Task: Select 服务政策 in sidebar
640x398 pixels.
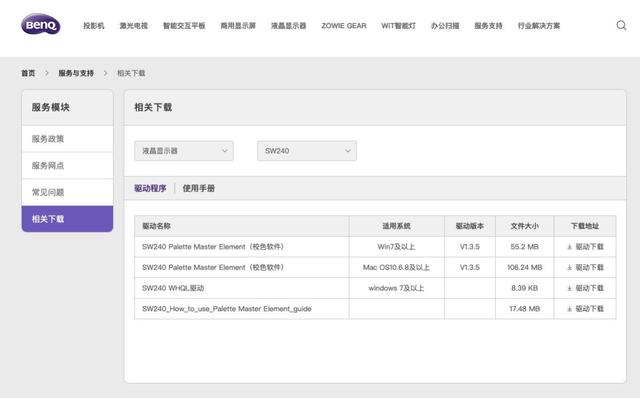Action: pos(67,139)
